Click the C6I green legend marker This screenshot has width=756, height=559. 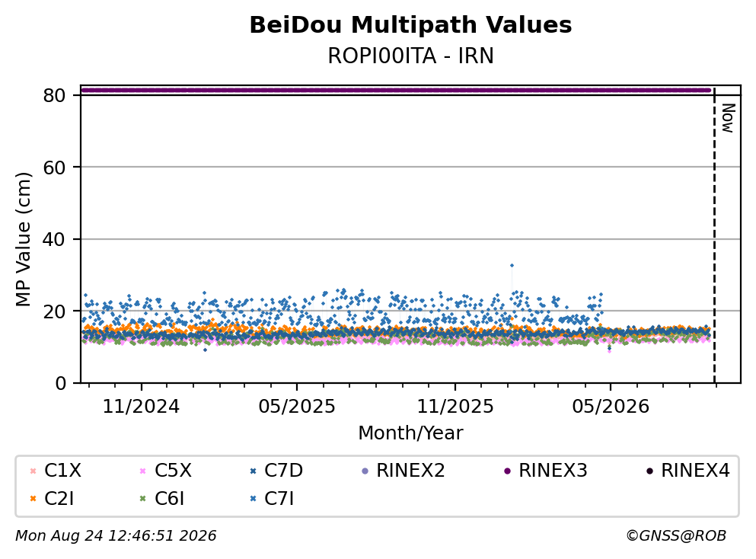pyautogui.click(x=142, y=499)
